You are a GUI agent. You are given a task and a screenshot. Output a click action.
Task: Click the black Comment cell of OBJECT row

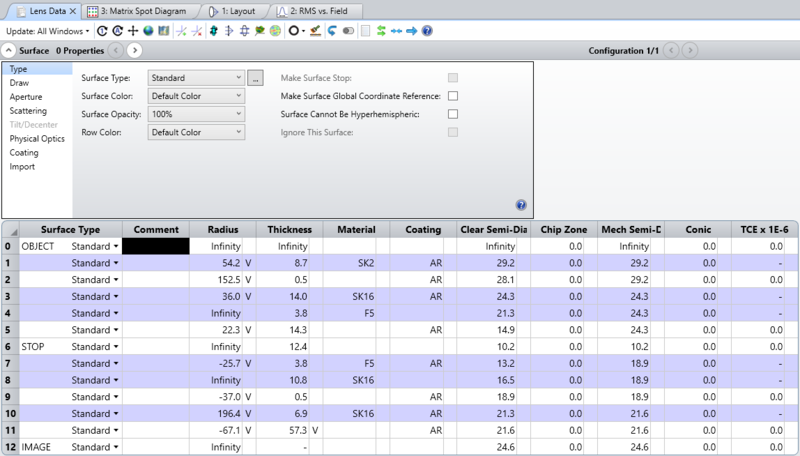pyautogui.click(x=155, y=245)
